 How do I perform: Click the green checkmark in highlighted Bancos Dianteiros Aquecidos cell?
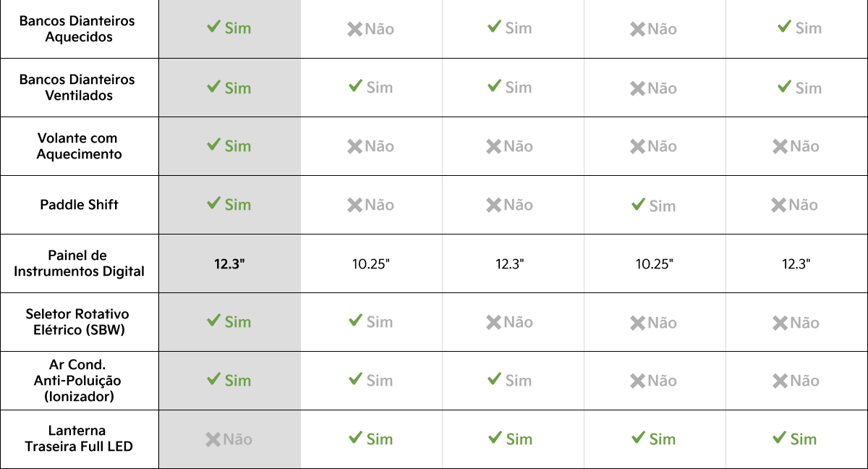pyautogui.click(x=213, y=27)
